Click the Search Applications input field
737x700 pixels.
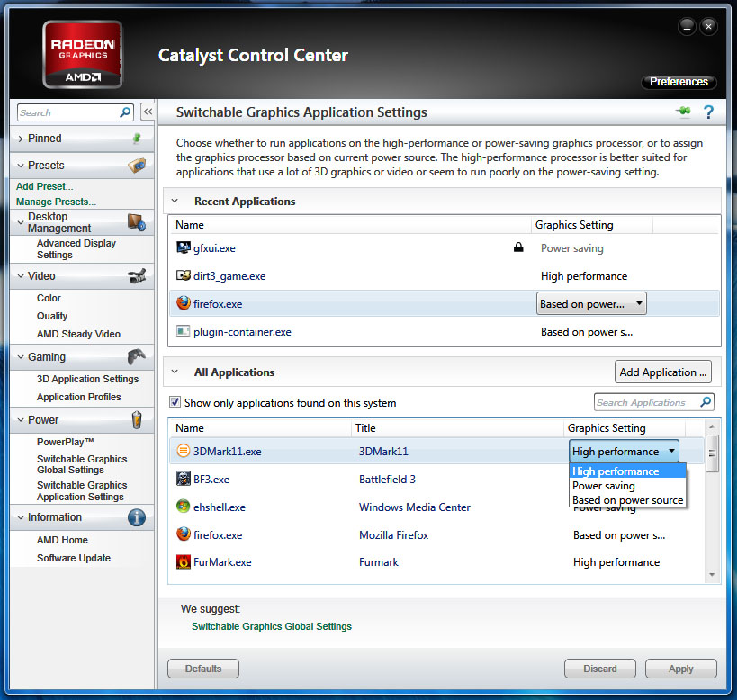tap(646, 402)
